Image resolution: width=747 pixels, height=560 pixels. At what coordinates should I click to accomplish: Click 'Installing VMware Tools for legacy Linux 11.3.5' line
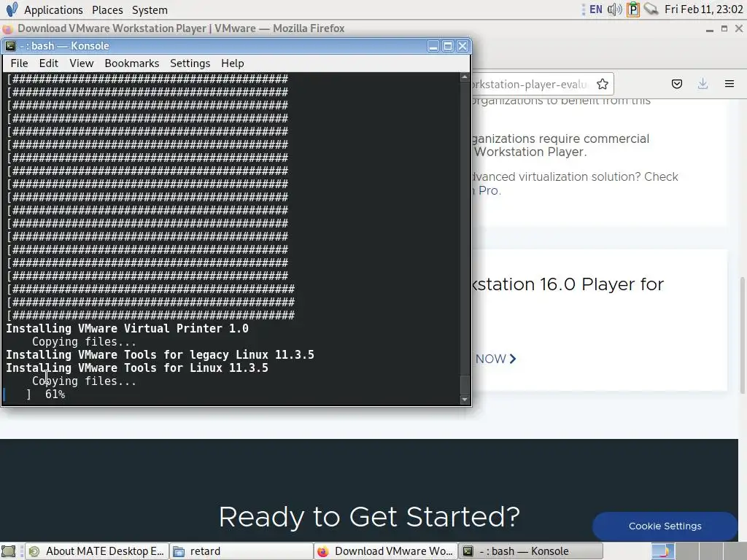pyautogui.click(x=160, y=355)
